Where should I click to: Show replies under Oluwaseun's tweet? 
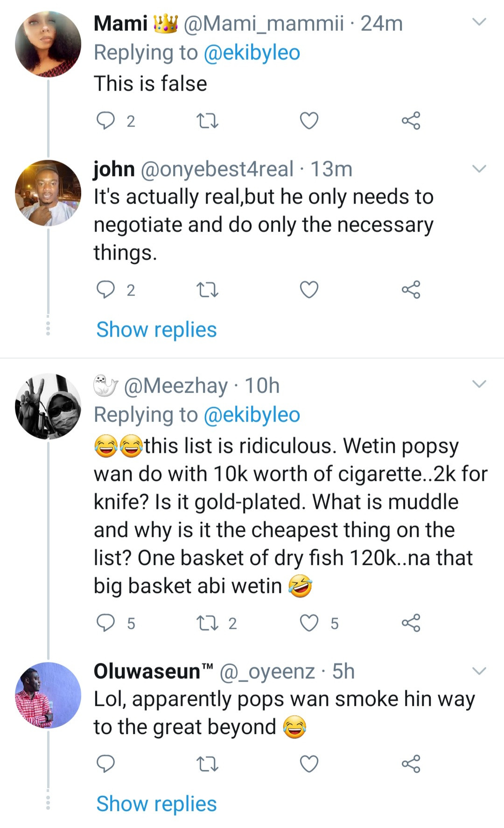coord(156,804)
